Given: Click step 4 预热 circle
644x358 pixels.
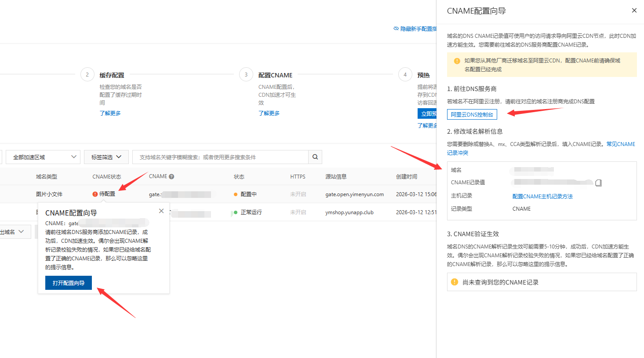Looking at the screenshot, I should tap(405, 75).
